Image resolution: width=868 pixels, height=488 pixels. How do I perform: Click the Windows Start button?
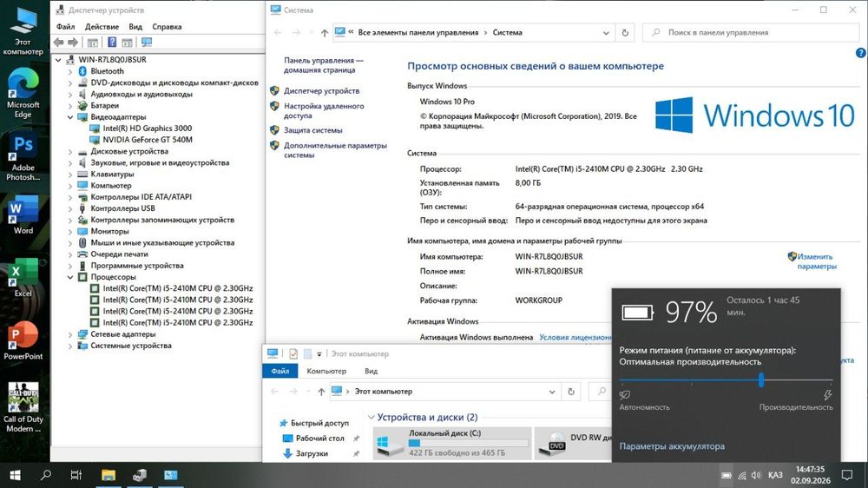[16, 475]
